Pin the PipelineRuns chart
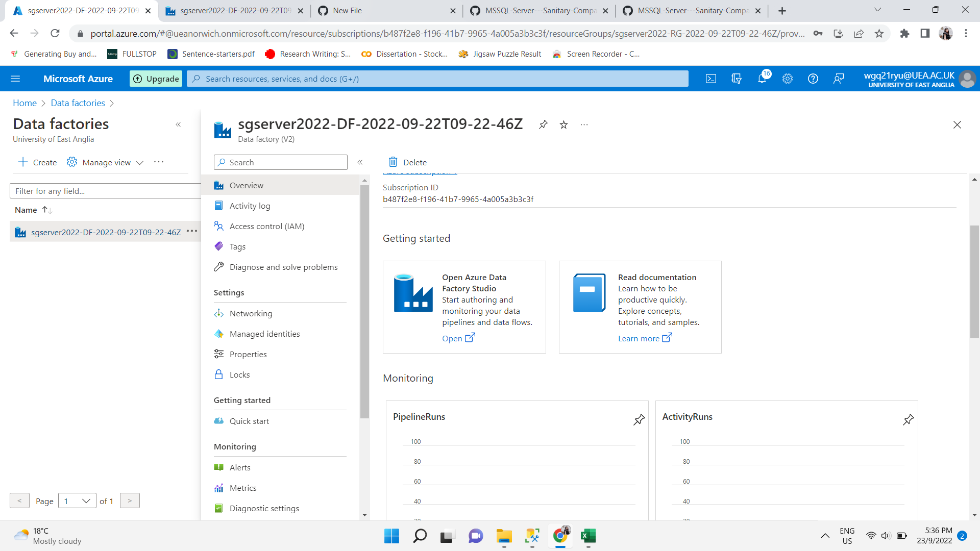 pos(639,419)
